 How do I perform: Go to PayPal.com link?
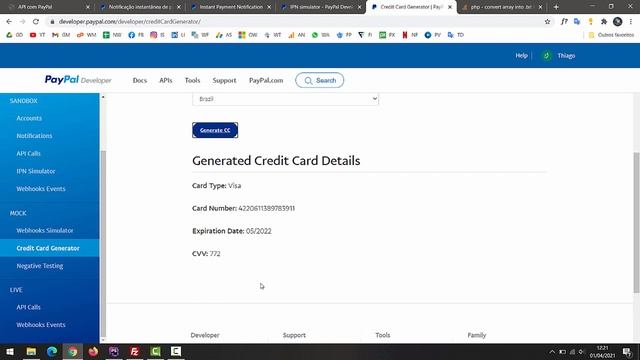[x=266, y=80]
